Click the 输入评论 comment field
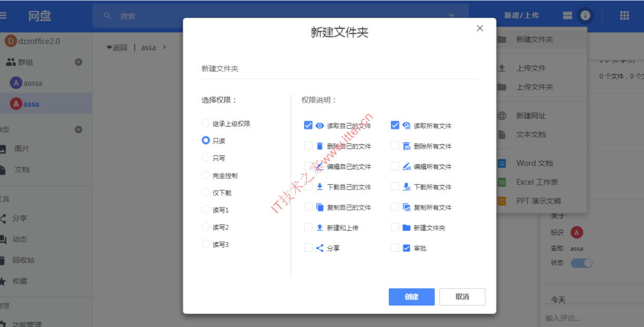Viewport: 644px width, 327px height. (x=592, y=318)
